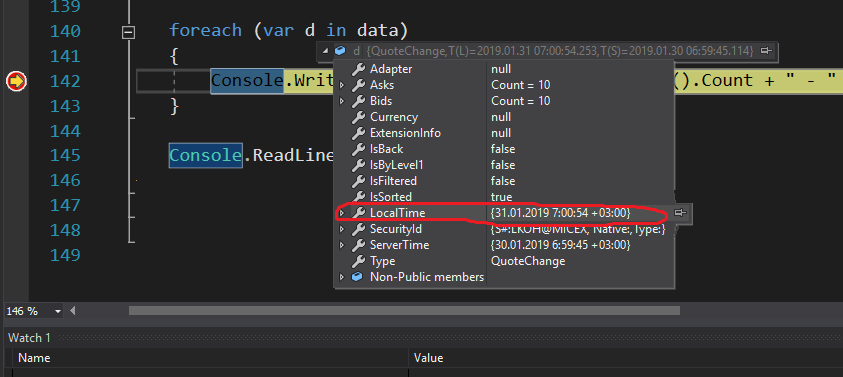Click the Watch 1 panel title
Screen dimensions: 843x377
[x=29, y=338]
